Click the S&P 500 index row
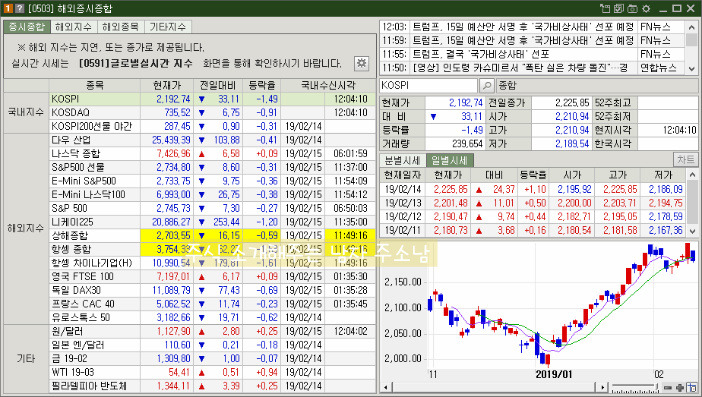This screenshot has width=702, height=397. click(212, 208)
